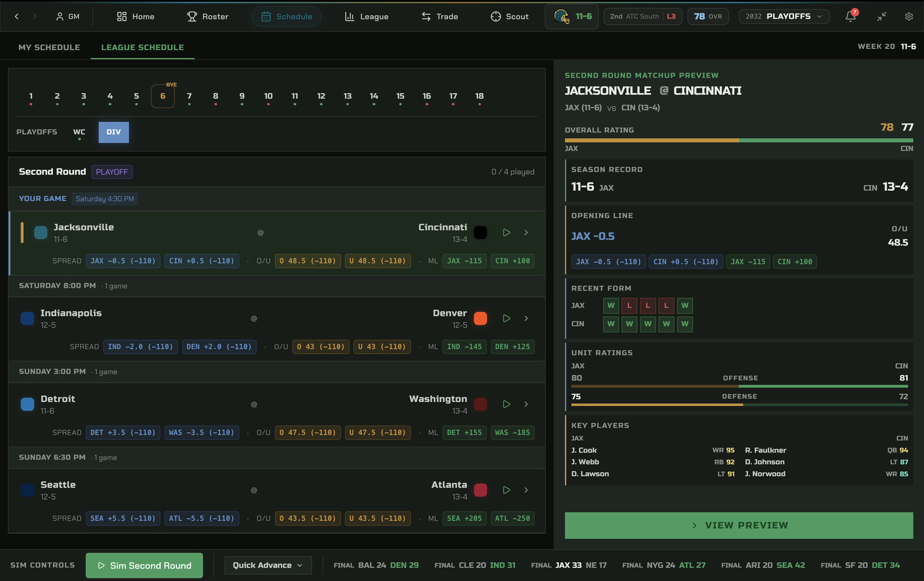Open the Roster menu item

pos(208,17)
